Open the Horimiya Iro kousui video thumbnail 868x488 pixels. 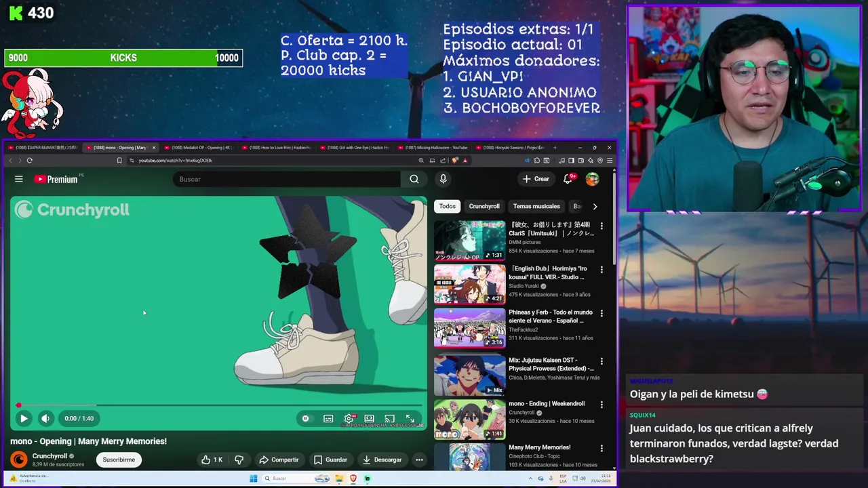(469, 284)
